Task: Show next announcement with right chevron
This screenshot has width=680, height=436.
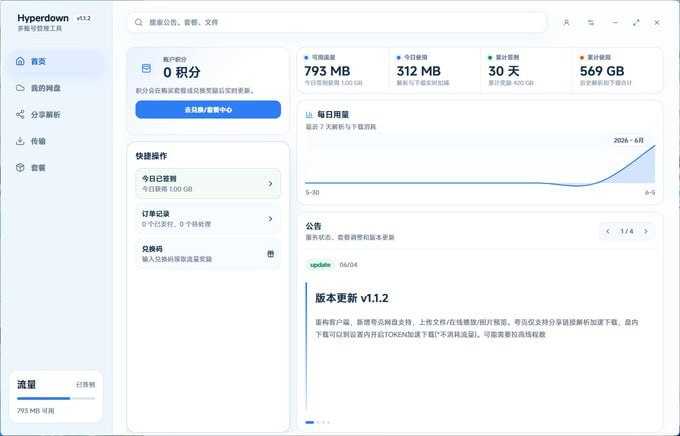Action: (646, 231)
